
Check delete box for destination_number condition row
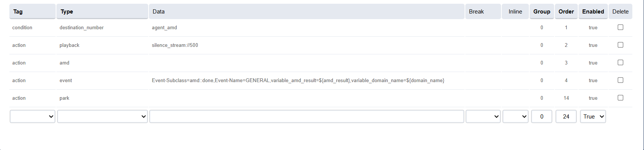(x=620, y=27)
